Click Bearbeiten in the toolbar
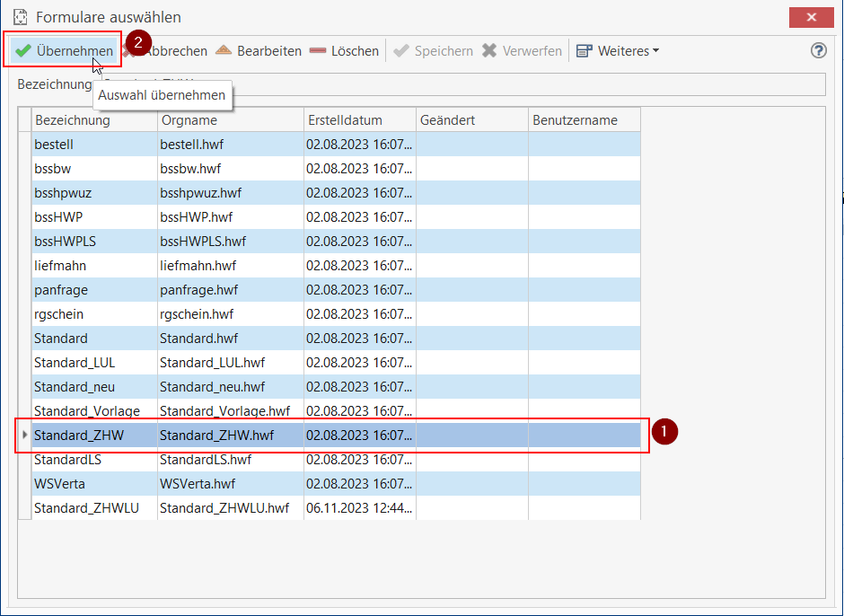Viewport: 844px width, 616px height. [259, 51]
